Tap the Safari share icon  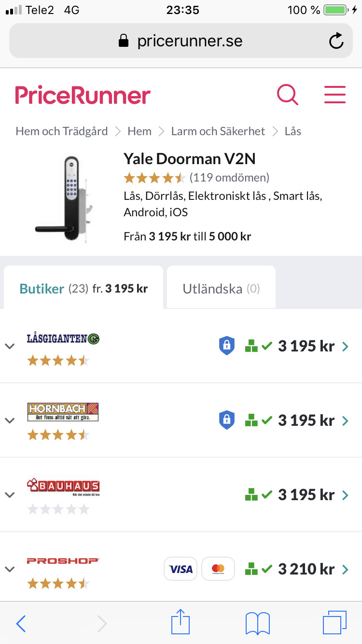(181, 623)
